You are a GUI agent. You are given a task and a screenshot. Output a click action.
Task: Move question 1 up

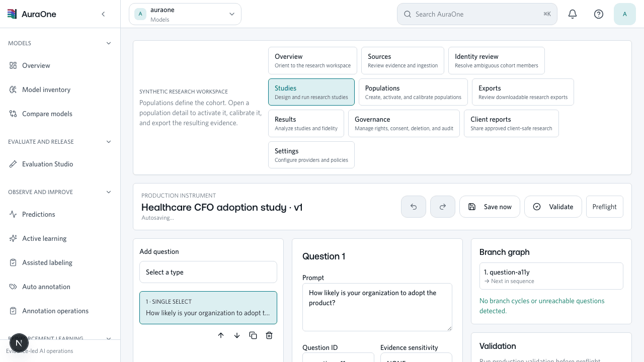click(221, 335)
